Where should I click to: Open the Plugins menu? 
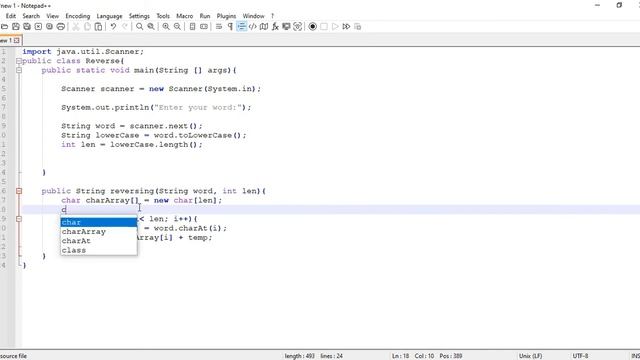pyautogui.click(x=226, y=16)
